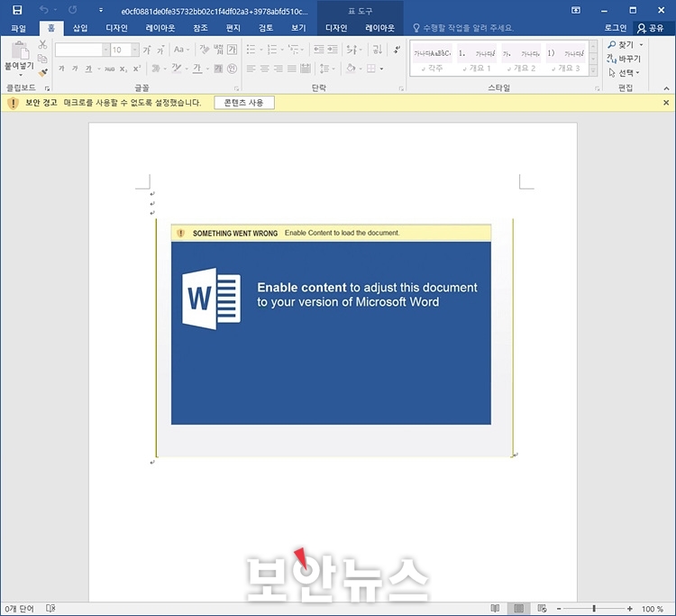Switch to Web Layout view icon
Viewport: 676px width, 616px height.
click(x=543, y=608)
